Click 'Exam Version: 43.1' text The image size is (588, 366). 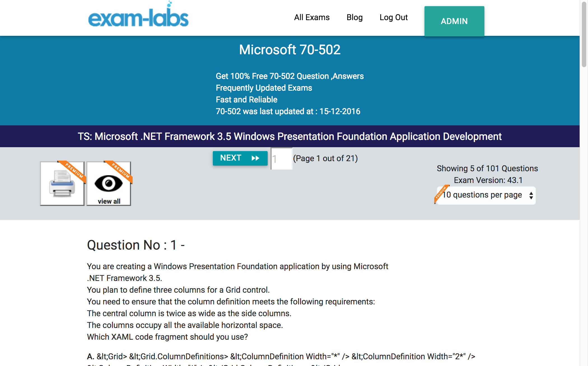point(488,180)
